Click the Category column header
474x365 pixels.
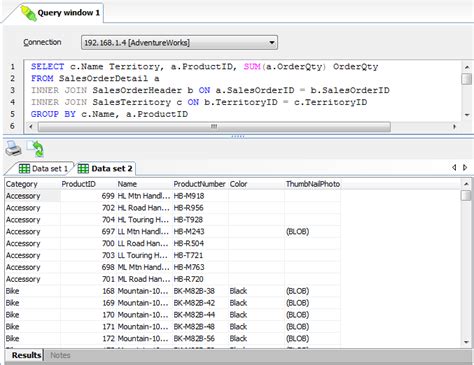[x=33, y=184]
